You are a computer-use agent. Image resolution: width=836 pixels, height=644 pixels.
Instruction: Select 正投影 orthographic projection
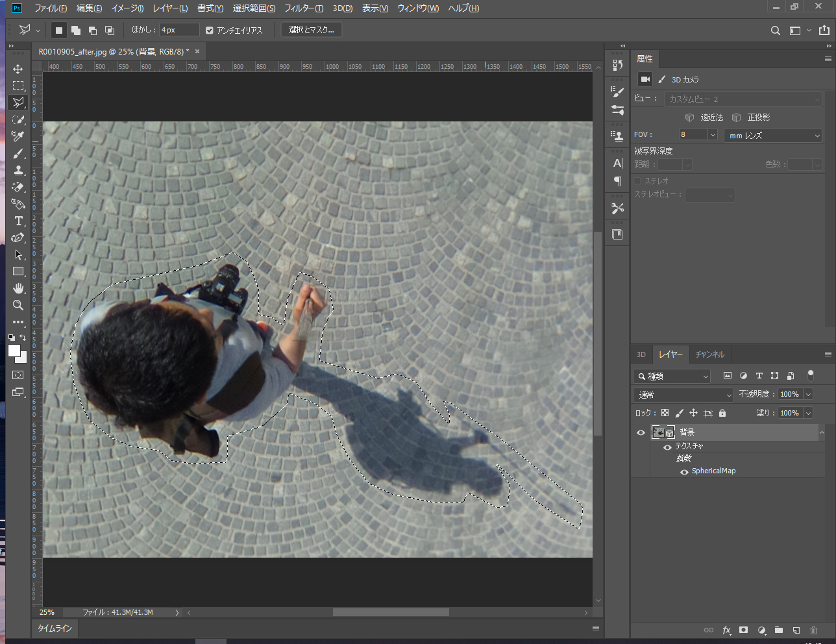tap(751, 118)
